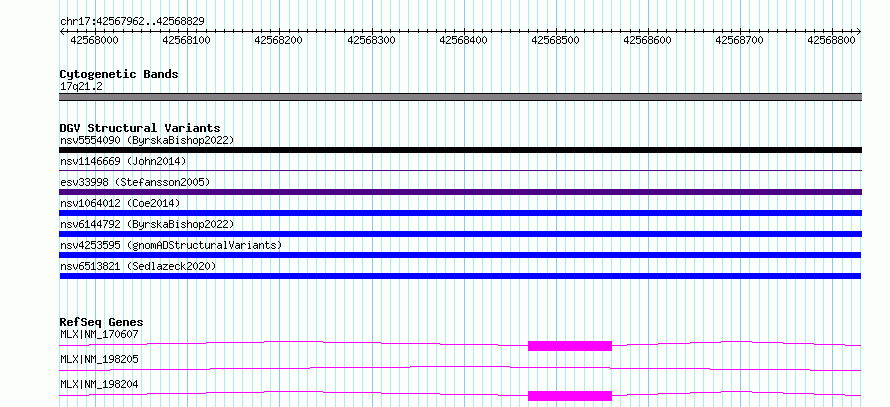Click the RefSeq Genes track title

[x=102, y=323]
